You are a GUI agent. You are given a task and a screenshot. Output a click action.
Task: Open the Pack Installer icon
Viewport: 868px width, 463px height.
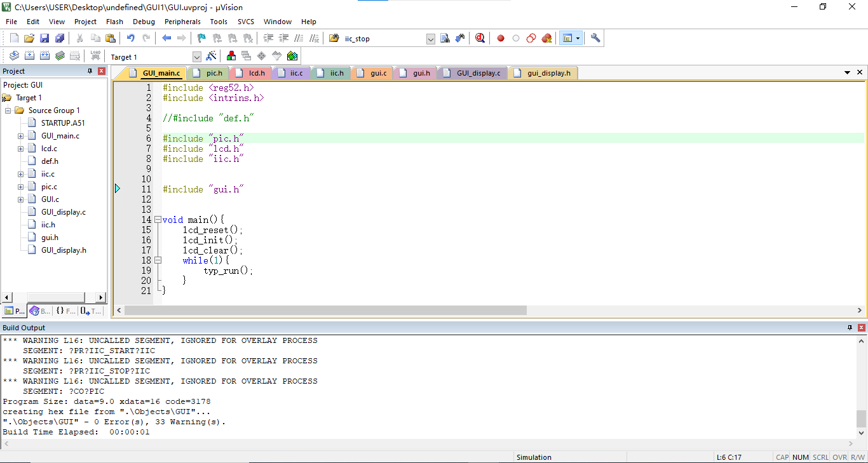click(x=292, y=56)
